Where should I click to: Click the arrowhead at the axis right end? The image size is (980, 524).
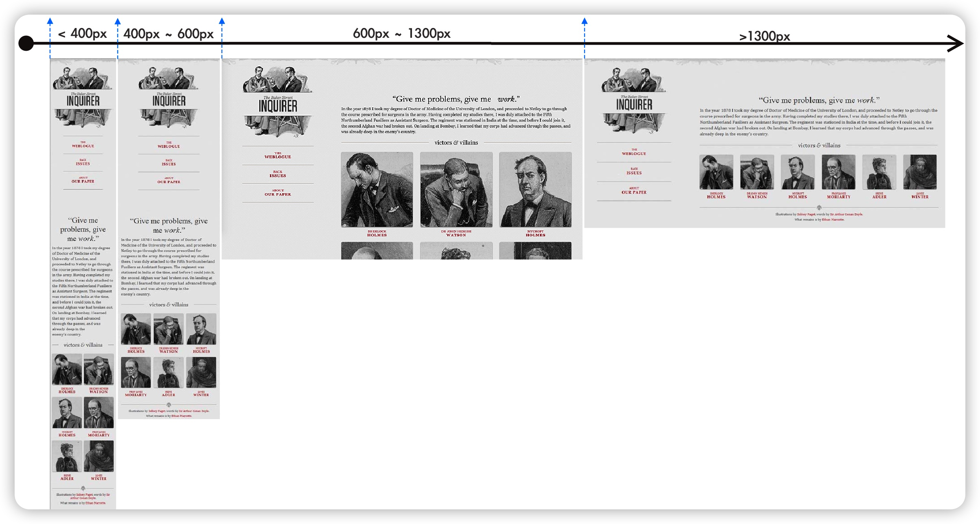pyautogui.click(x=956, y=43)
